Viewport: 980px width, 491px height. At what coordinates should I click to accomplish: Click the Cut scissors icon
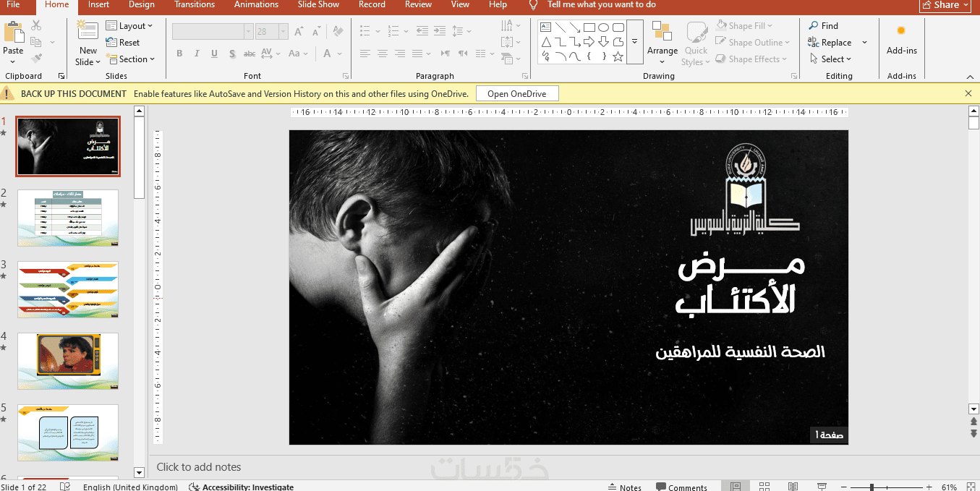(36, 26)
